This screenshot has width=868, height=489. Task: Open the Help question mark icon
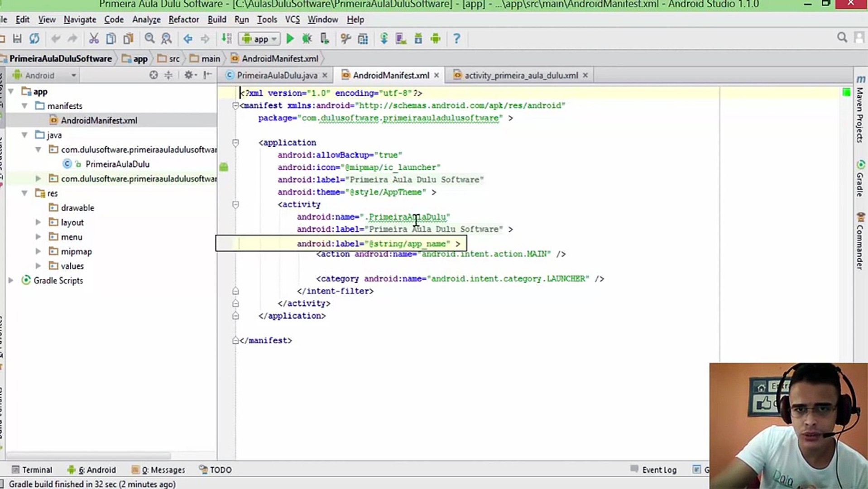point(456,38)
